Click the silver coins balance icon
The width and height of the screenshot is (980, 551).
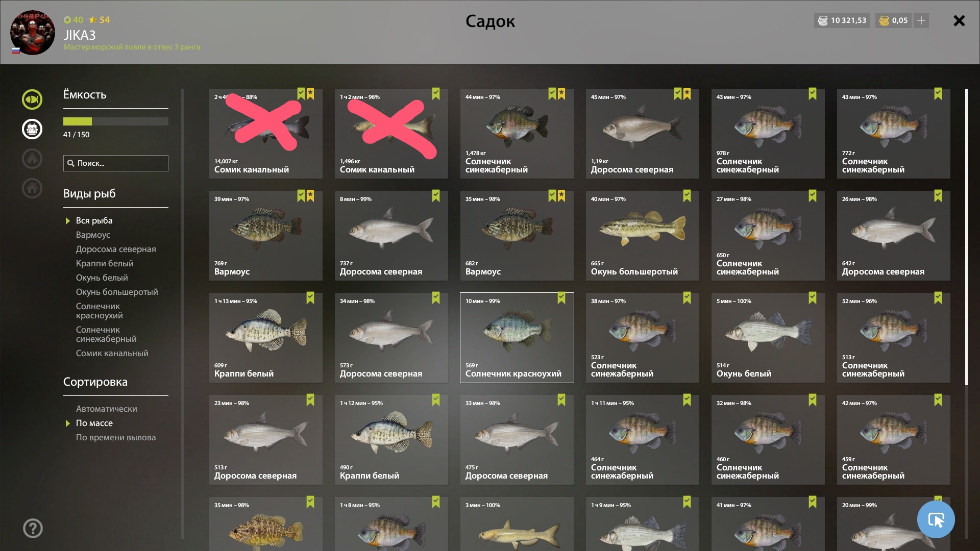click(823, 21)
